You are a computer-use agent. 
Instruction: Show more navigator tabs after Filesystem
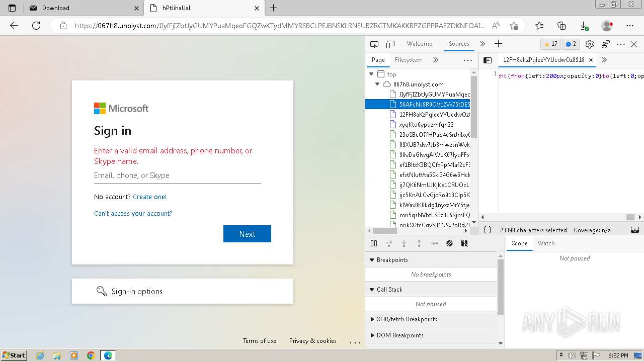pos(436,60)
